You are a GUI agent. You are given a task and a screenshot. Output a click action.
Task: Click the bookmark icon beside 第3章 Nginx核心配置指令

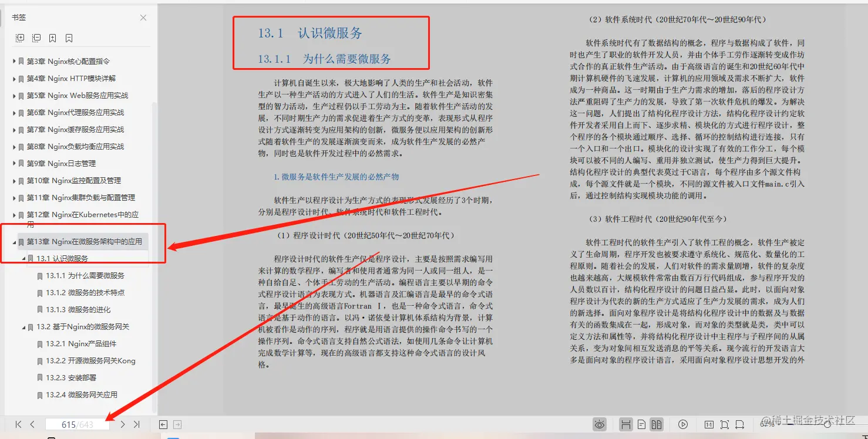point(21,61)
